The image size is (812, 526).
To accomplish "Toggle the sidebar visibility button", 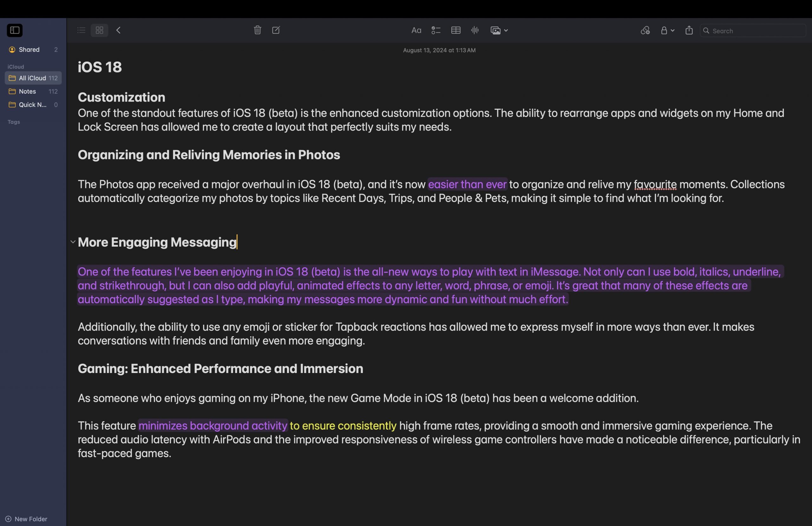I will 15,30.
